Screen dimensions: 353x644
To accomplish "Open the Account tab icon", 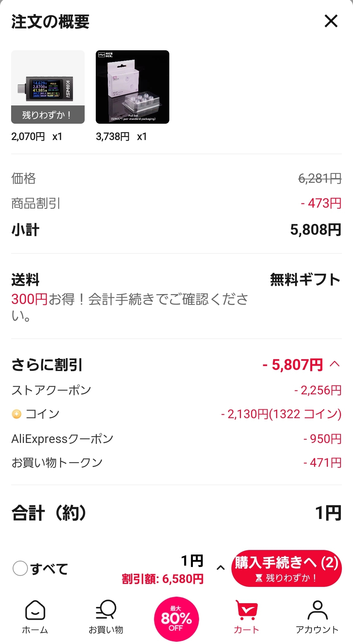I will coord(317,610).
